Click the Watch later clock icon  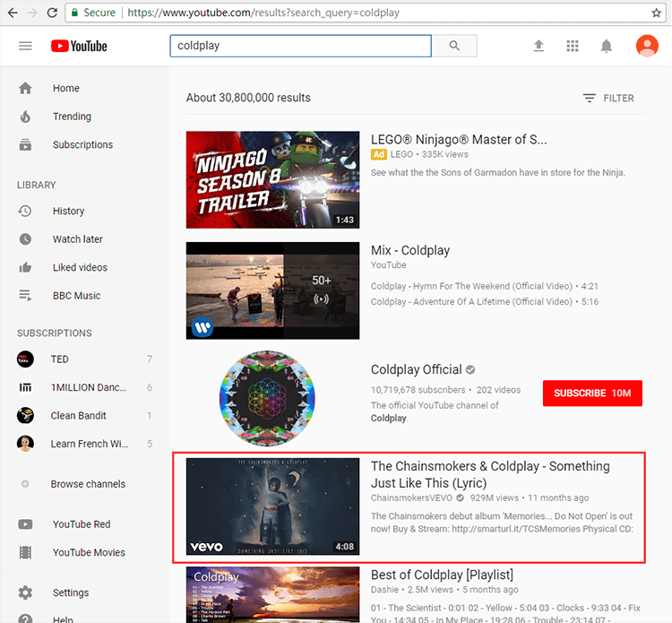[25, 238]
